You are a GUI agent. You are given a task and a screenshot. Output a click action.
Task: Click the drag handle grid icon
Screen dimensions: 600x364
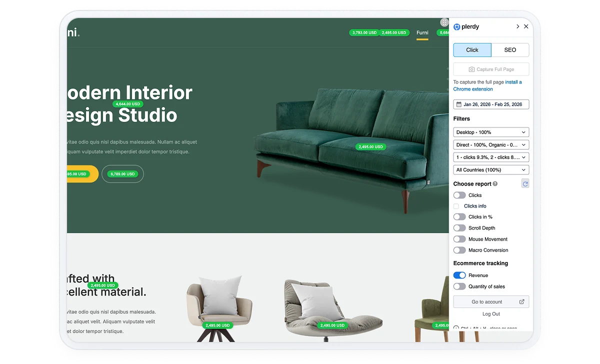point(444,22)
